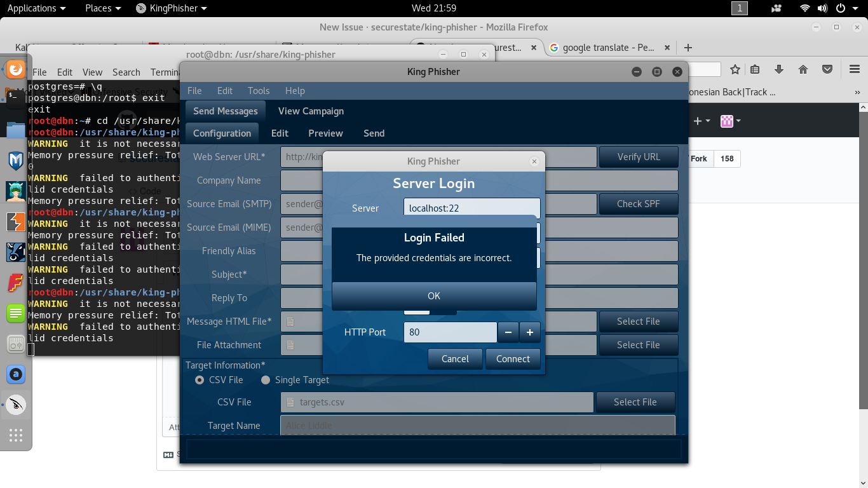
Task: Expand the Places menu
Action: pyautogui.click(x=102, y=8)
